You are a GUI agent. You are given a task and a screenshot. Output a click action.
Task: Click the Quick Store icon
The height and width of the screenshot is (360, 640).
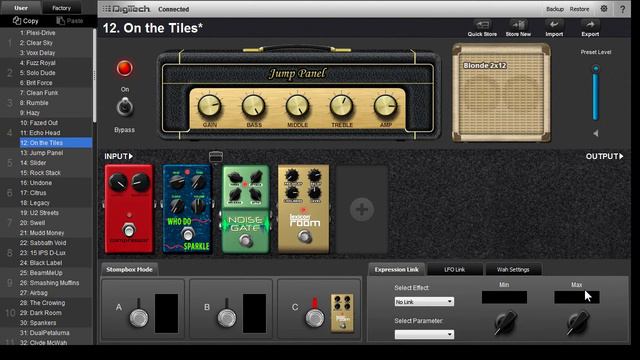tap(482, 24)
